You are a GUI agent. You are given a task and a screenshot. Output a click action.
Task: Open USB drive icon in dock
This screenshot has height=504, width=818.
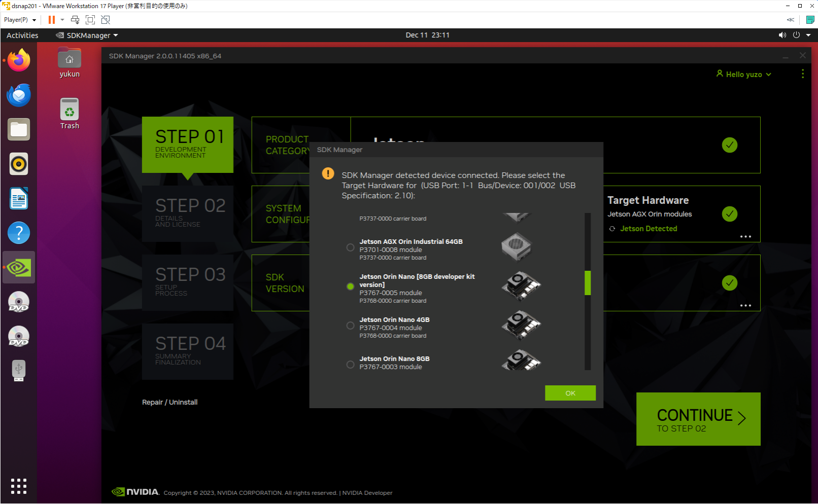19,371
